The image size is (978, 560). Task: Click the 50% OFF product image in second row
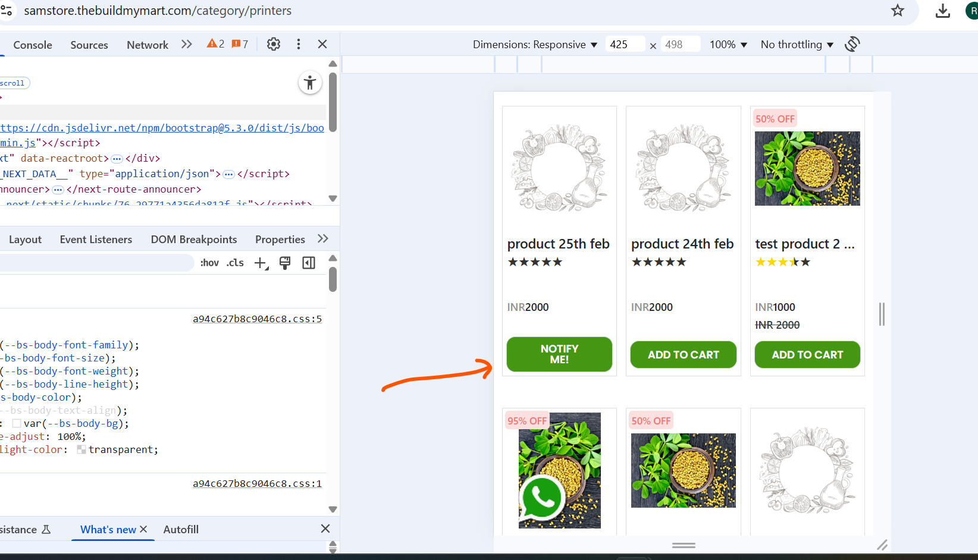(684, 470)
